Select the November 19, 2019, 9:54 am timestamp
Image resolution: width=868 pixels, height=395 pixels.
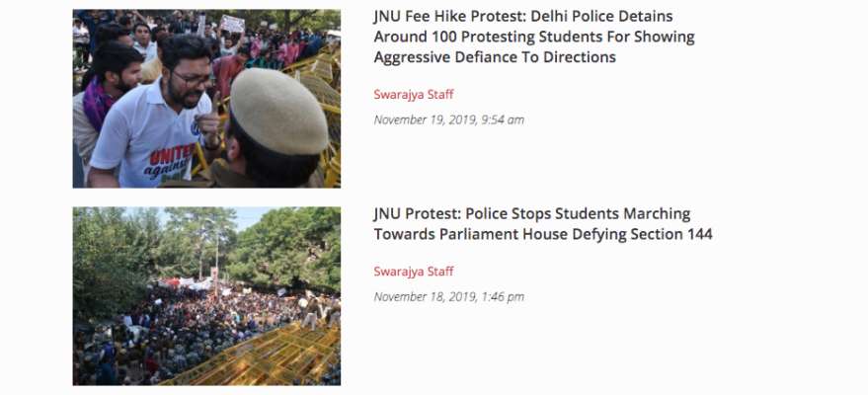(x=449, y=120)
